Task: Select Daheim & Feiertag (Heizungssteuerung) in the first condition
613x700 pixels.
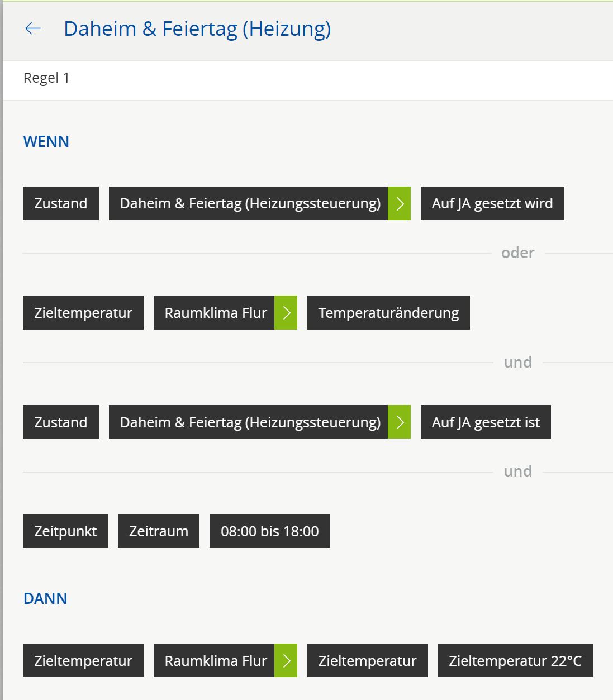Action: 249,203
